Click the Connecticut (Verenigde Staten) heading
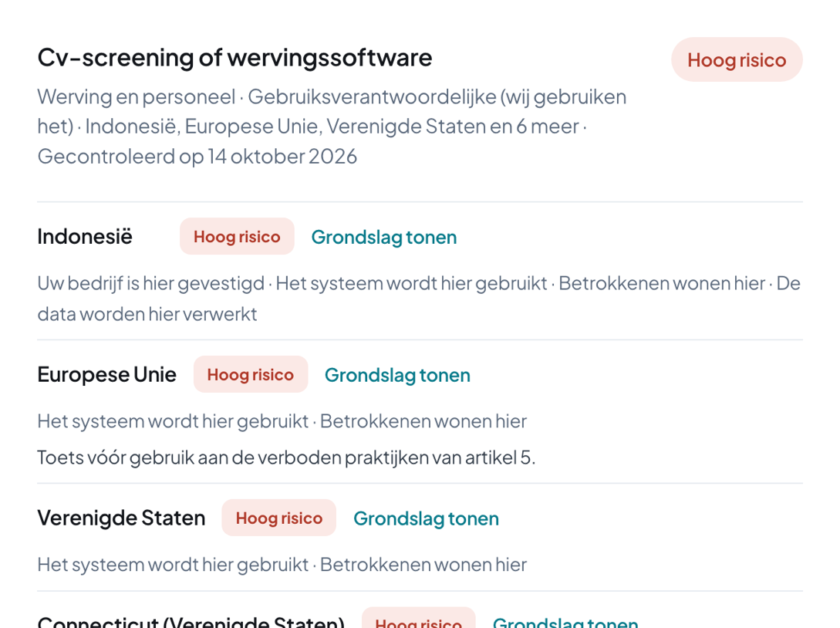 (191, 622)
